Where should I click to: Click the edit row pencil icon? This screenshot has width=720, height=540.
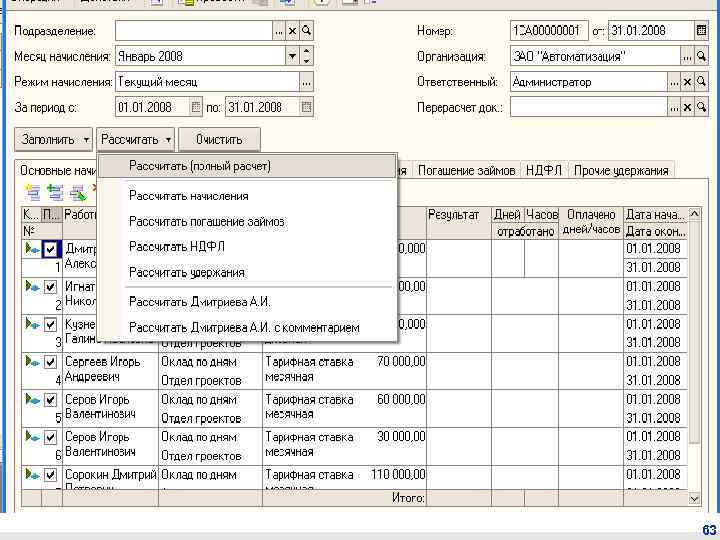pyautogui.click(x=78, y=192)
